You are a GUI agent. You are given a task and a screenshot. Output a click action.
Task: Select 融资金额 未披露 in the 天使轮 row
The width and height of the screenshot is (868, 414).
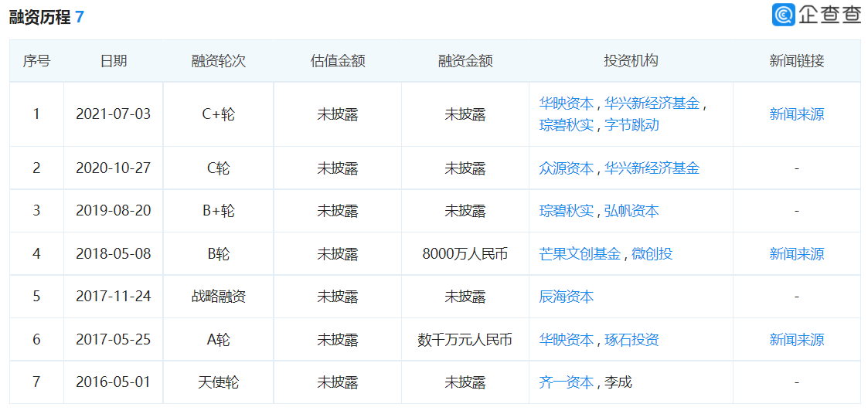(x=465, y=382)
